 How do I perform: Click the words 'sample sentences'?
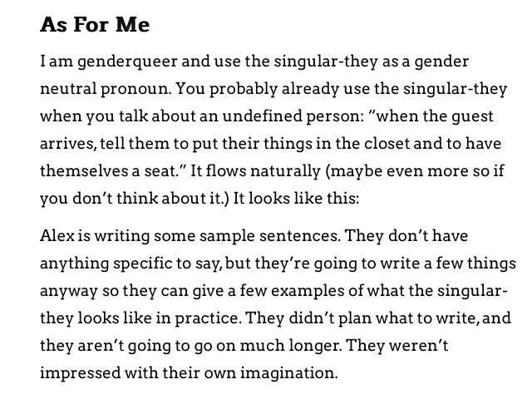pyautogui.click(x=269, y=236)
